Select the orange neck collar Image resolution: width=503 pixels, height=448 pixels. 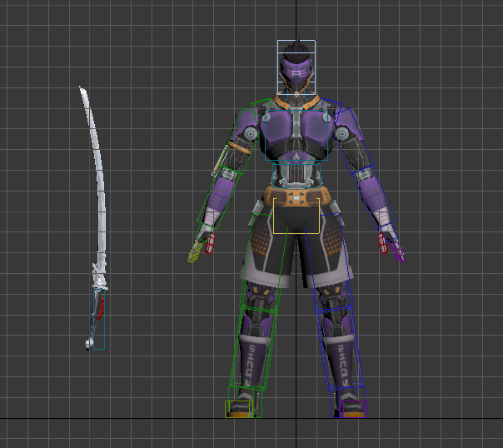tap(296, 104)
